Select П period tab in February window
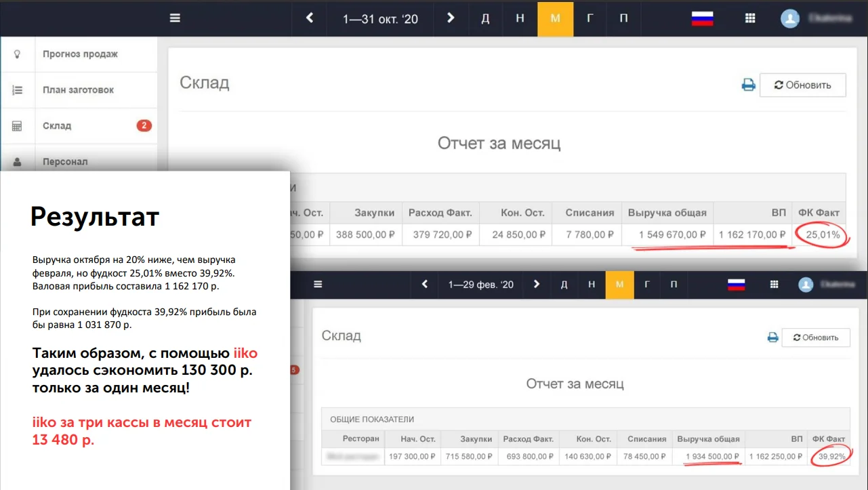Image resolution: width=868 pixels, height=490 pixels. (x=674, y=285)
